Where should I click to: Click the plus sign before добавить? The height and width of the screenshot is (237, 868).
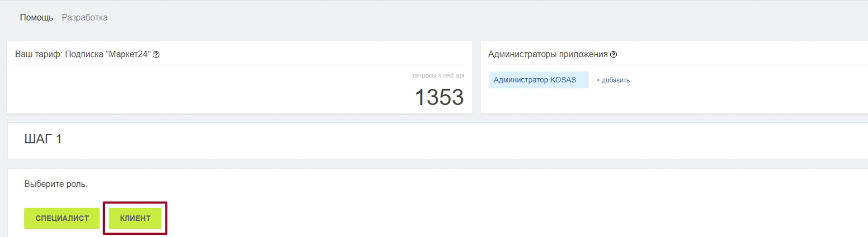598,80
